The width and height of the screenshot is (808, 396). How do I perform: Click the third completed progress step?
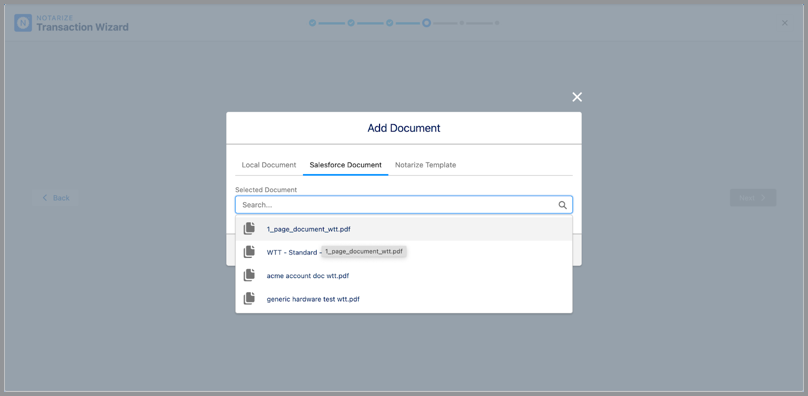pyautogui.click(x=390, y=23)
